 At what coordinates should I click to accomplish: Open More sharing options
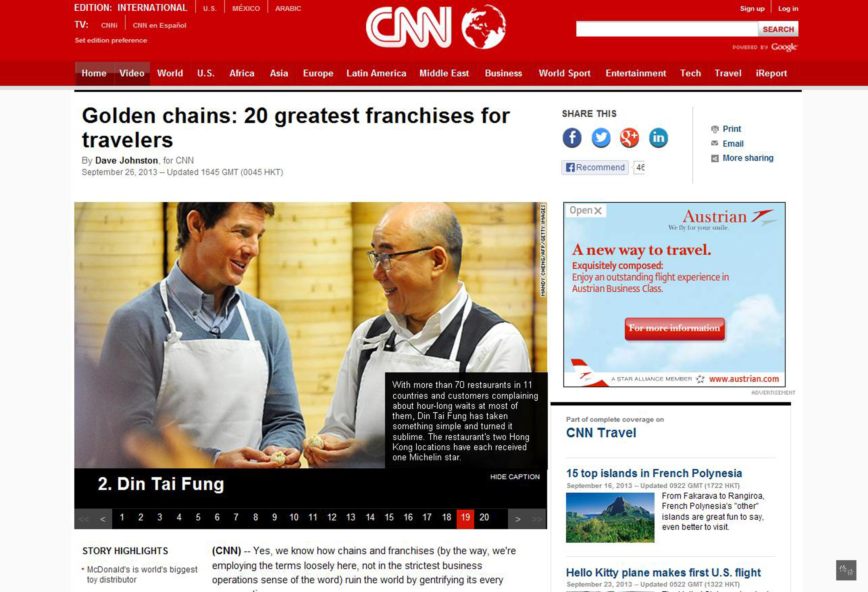click(742, 158)
